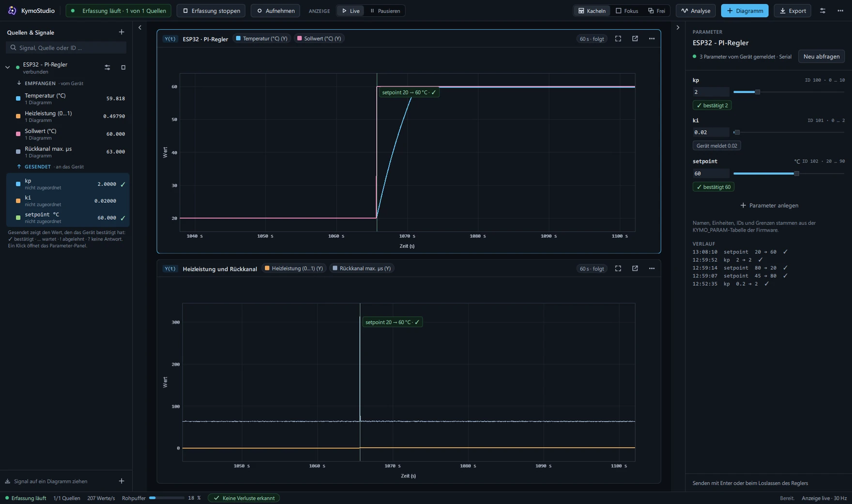Pause the display with Pausieren

pyautogui.click(x=385, y=11)
